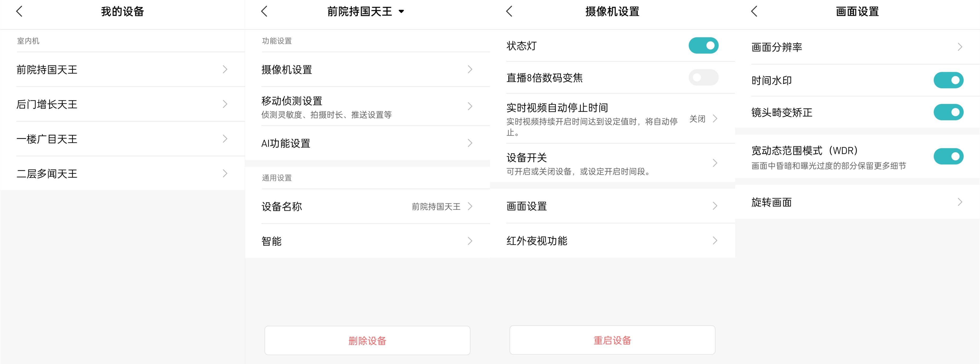Viewport: 980px width, 364px height.
Task: Go back from 摄像机设置 screen
Action: pyautogui.click(x=509, y=11)
